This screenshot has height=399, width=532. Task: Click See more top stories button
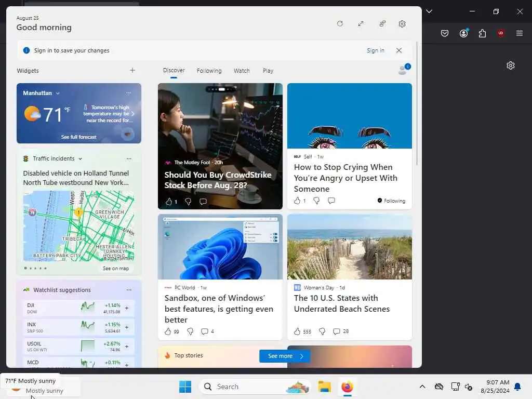pyautogui.click(x=284, y=356)
